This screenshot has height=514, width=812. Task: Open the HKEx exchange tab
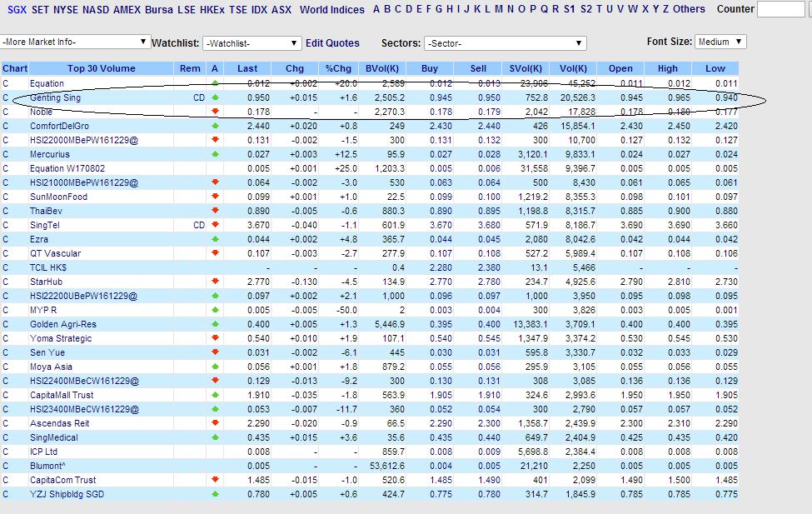tap(212, 9)
